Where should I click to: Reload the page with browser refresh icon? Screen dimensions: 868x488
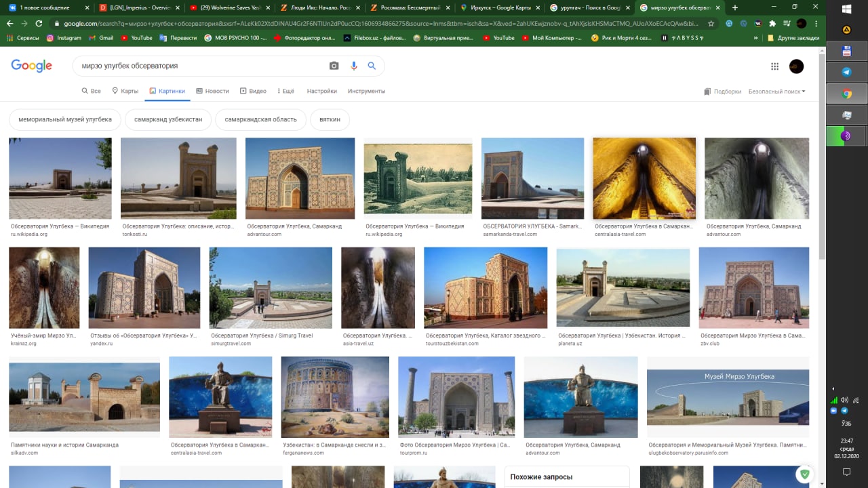[x=39, y=23]
